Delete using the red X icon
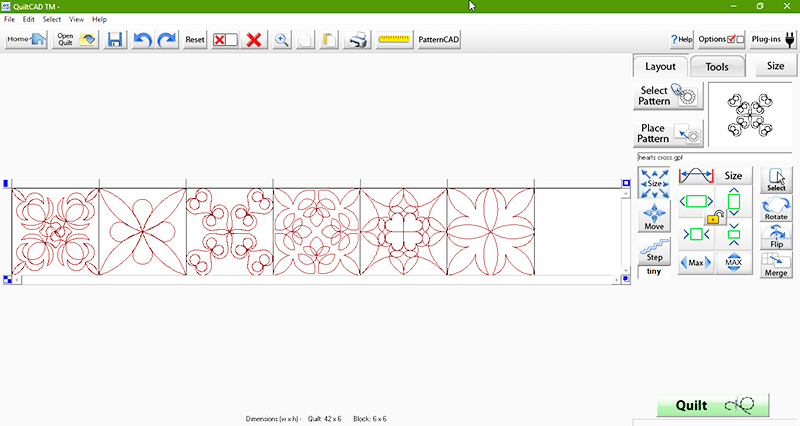The height and width of the screenshot is (426, 800). [x=255, y=40]
